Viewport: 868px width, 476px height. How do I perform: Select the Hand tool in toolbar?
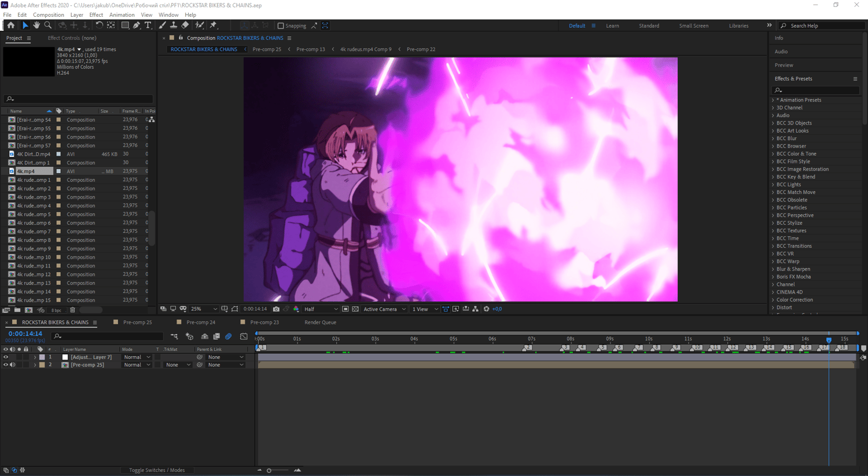click(36, 25)
